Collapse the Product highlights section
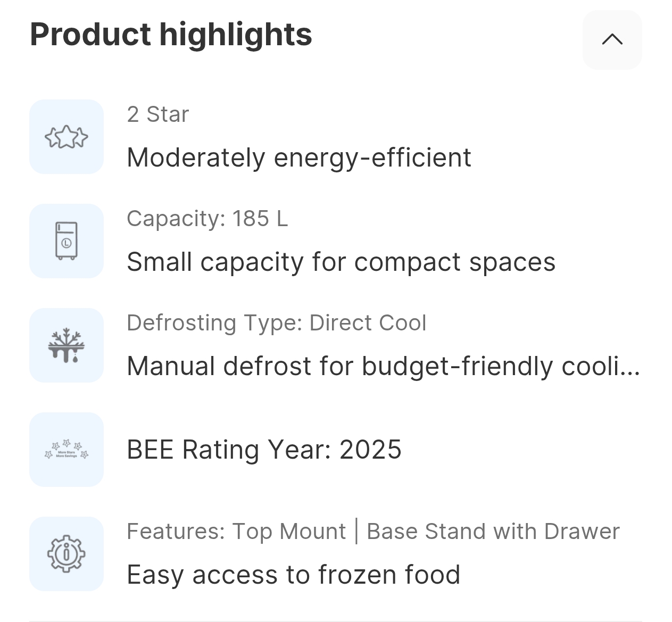This screenshot has width=672, height=622. [x=612, y=39]
